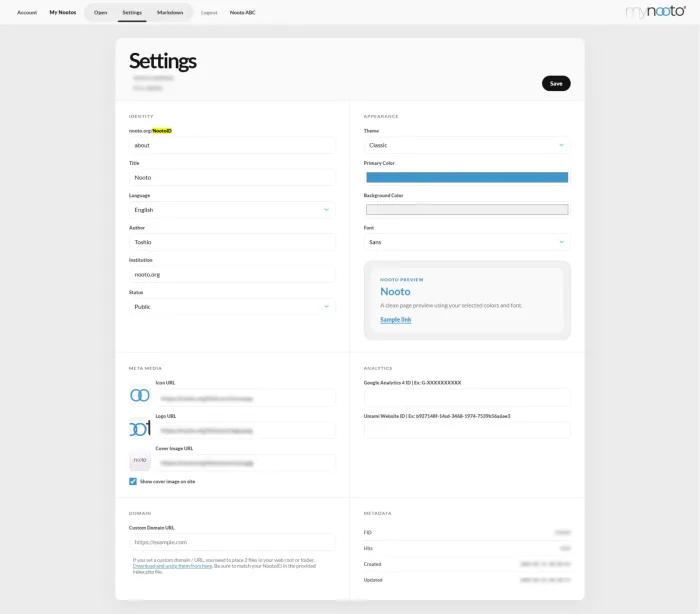Image resolution: width=700 pixels, height=614 pixels.
Task: Click the Nooto heading in preview card
Action: [395, 292]
